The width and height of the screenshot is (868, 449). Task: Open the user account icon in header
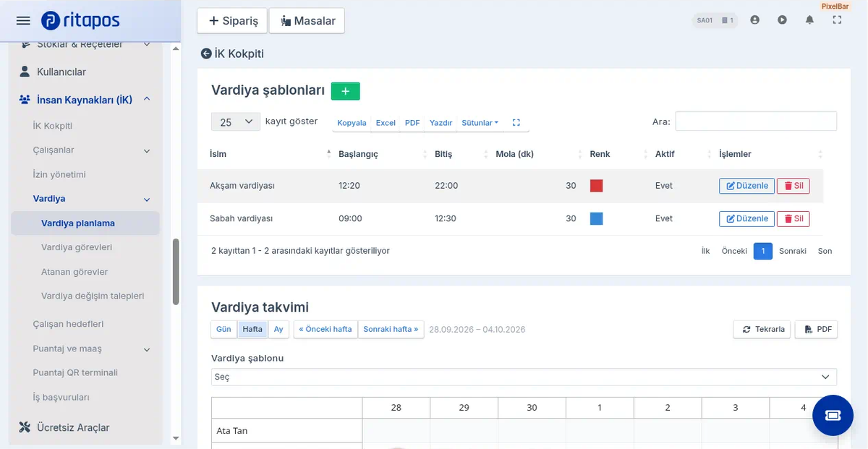point(755,20)
